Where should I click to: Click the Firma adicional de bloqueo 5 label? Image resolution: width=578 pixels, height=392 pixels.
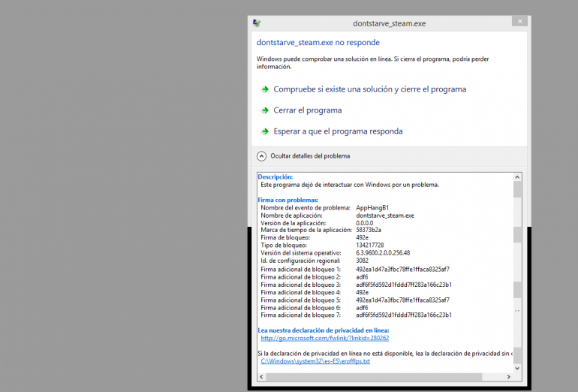(300, 300)
